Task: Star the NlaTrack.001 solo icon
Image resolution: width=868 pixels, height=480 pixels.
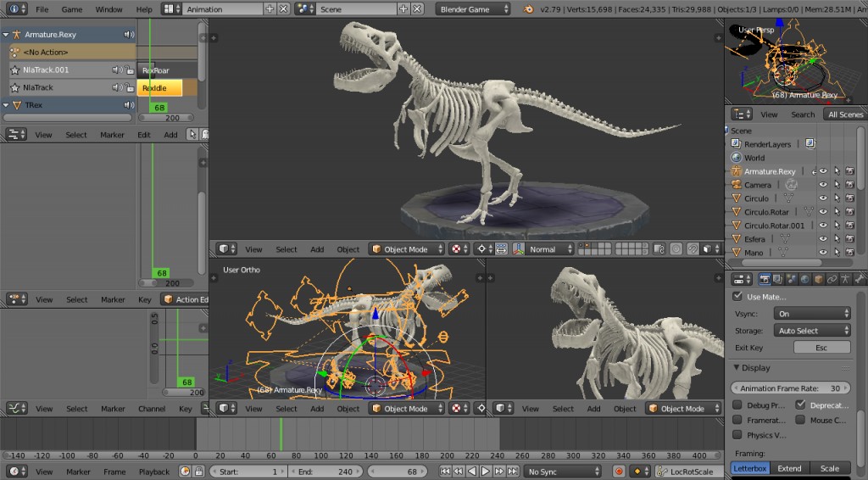Action: [x=15, y=70]
